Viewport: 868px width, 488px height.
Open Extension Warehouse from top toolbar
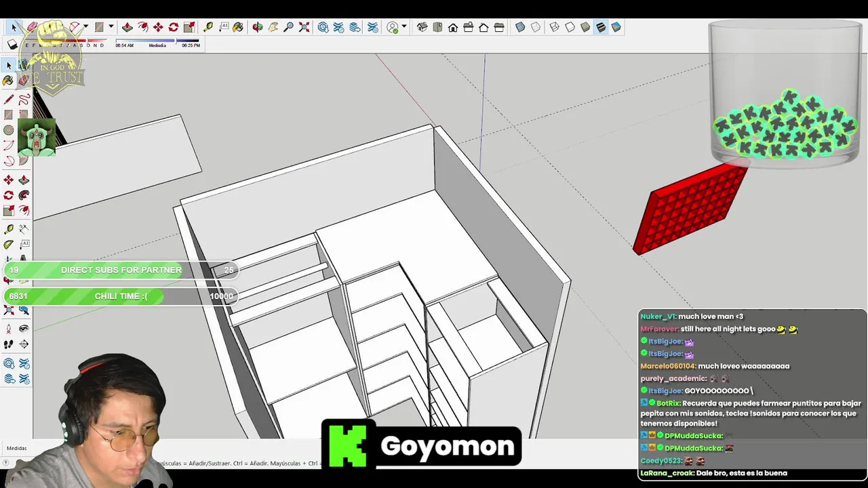coord(338,27)
